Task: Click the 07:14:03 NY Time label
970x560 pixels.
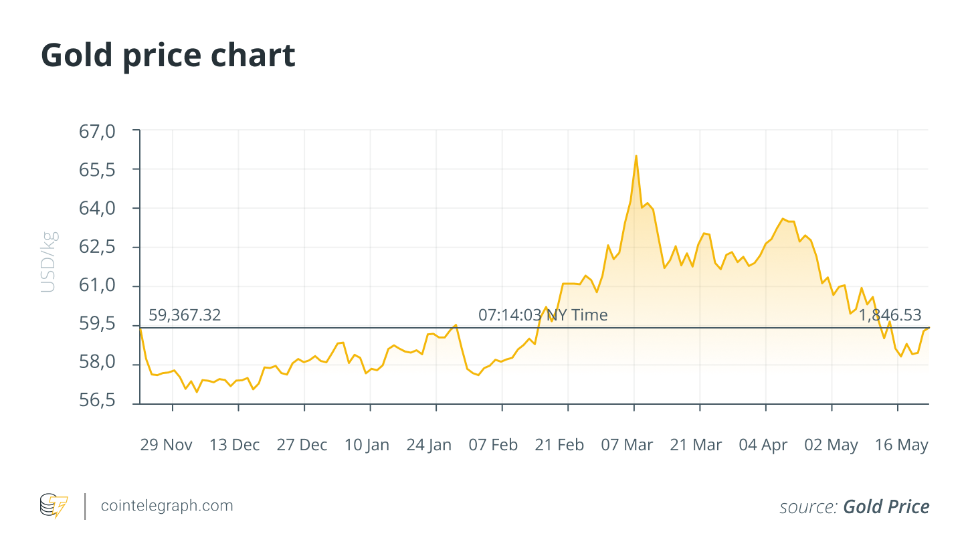Action: 543,315
